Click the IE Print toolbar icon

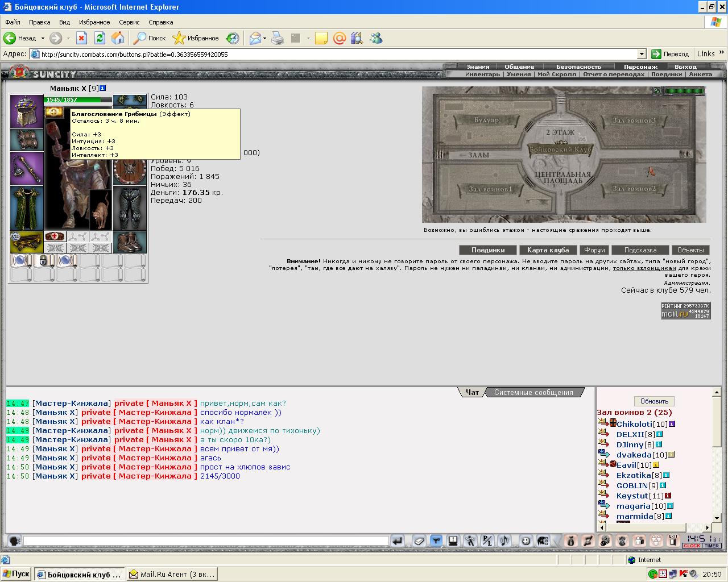(x=277, y=38)
